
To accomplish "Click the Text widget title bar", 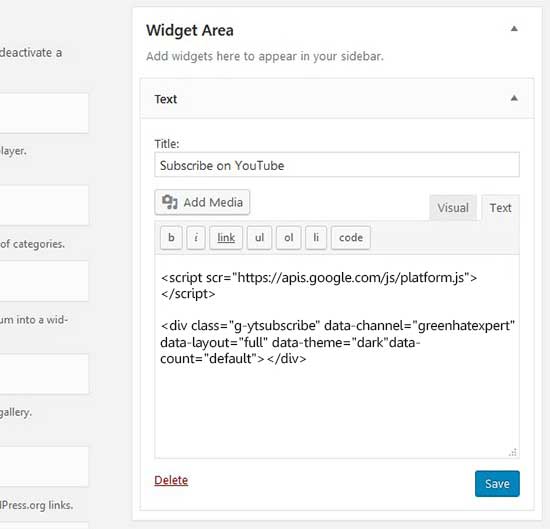I will tap(337, 99).
